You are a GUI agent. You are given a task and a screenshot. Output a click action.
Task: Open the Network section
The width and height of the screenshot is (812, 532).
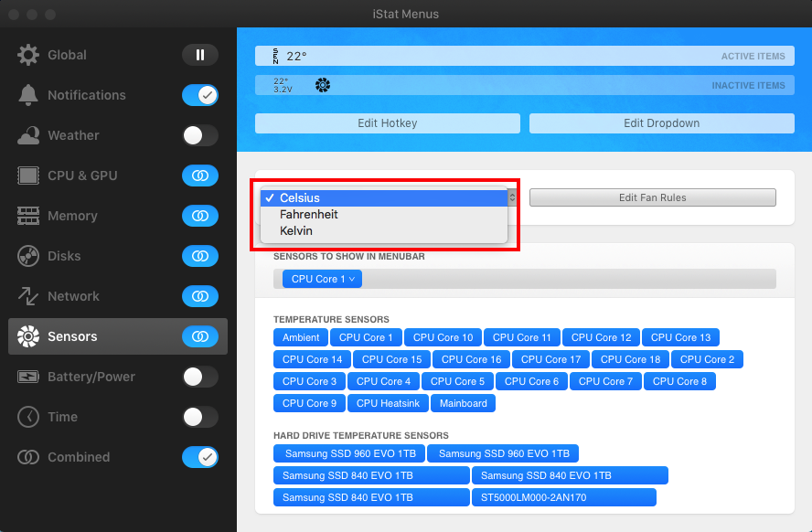pyautogui.click(x=118, y=296)
